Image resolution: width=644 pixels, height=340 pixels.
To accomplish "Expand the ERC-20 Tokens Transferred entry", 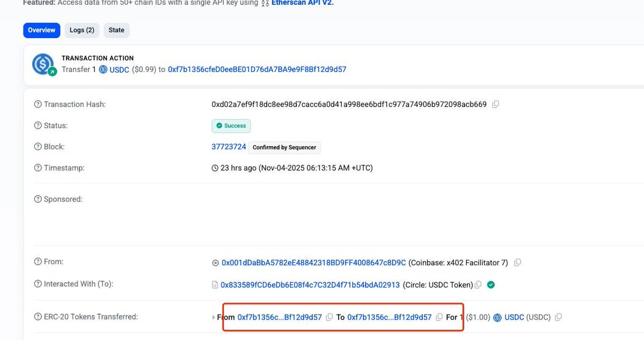I will click(x=213, y=317).
